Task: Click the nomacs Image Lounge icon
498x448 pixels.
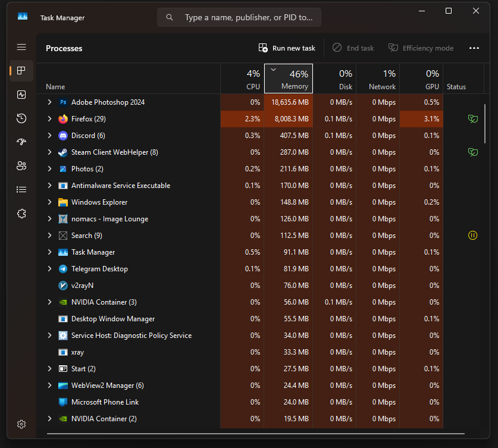Action: point(63,219)
